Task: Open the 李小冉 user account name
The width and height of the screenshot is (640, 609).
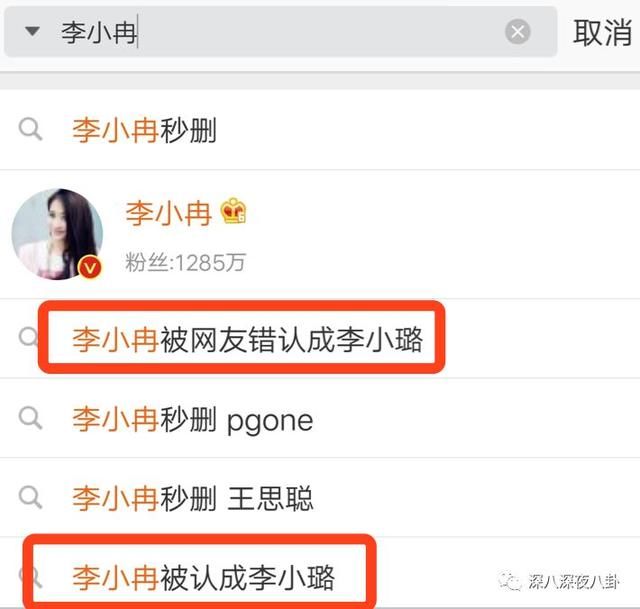Action: click(x=169, y=213)
